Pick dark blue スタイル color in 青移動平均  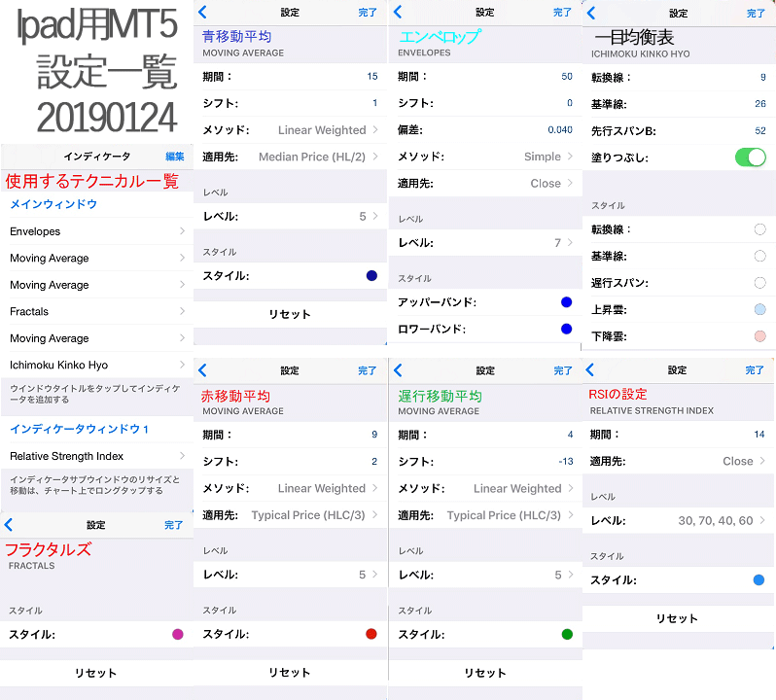coord(371,275)
